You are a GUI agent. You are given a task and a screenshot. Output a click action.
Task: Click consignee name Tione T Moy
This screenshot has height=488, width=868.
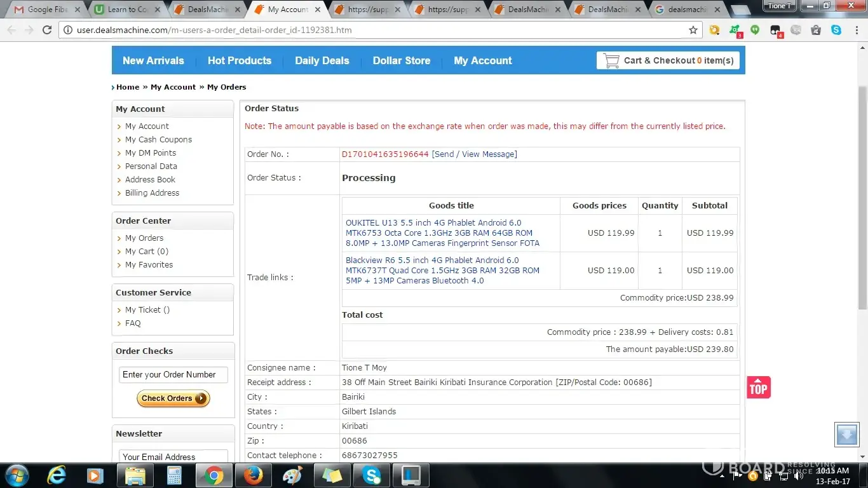[364, 367]
